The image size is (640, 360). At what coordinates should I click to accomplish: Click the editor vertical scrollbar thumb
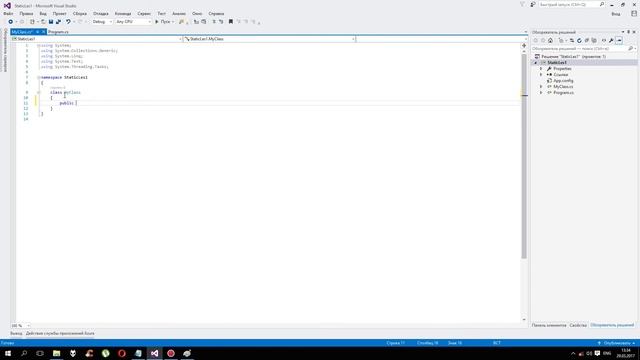524,156
